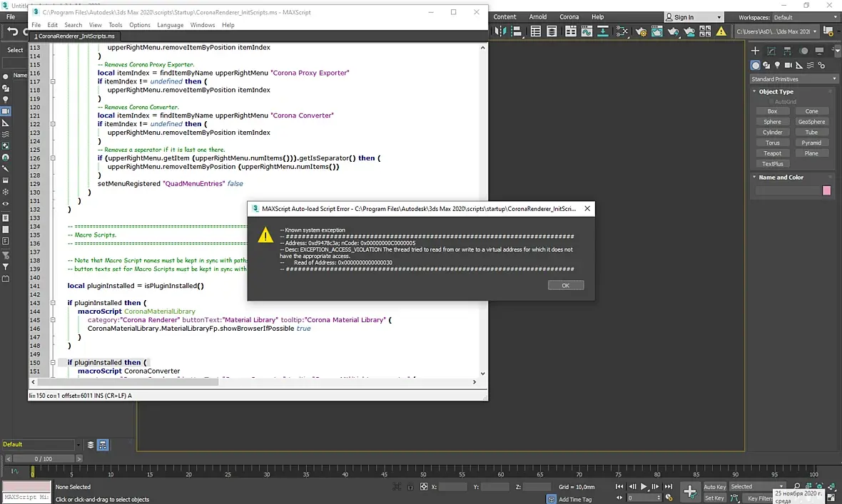Open the Corona menu
842x504 pixels.
click(569, 17)
